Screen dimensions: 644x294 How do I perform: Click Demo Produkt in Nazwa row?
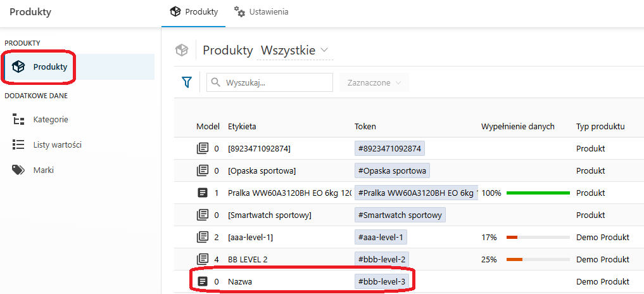click(602, 282)
